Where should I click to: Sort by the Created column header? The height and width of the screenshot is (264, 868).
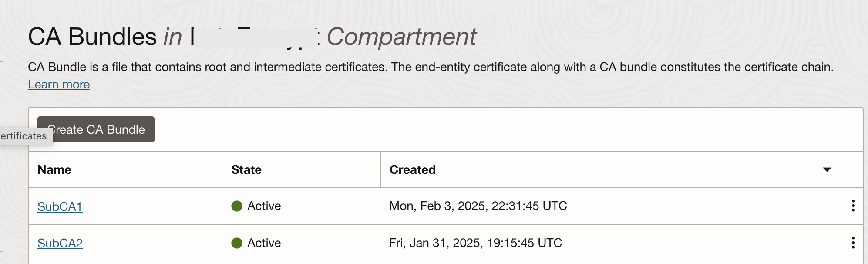412,169
